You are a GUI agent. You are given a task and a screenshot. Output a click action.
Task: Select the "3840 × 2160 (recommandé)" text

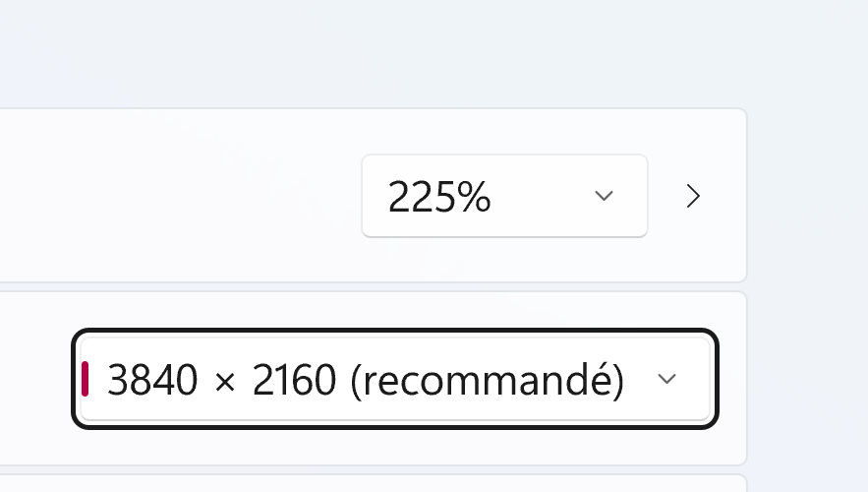(365, 380)
